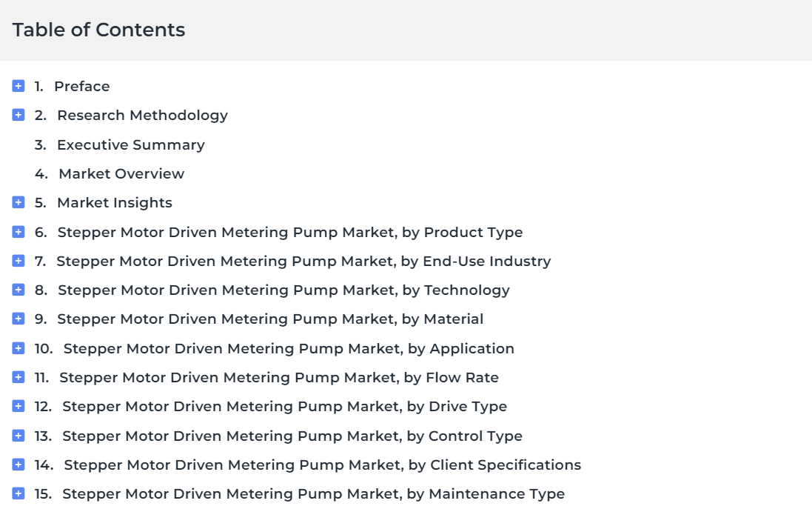This screenshot has height=509, width=812.
Task: Expand the by Application section plus icon
Action: click(x=18, y=348)
